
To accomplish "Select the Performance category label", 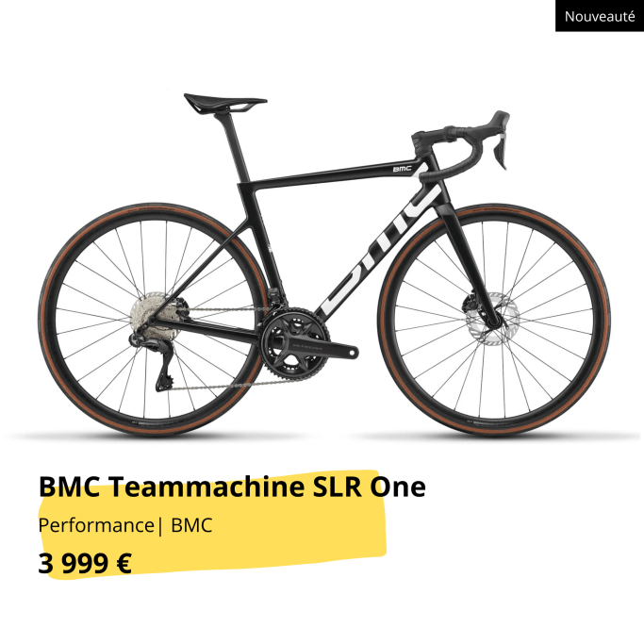I will 96,525.
